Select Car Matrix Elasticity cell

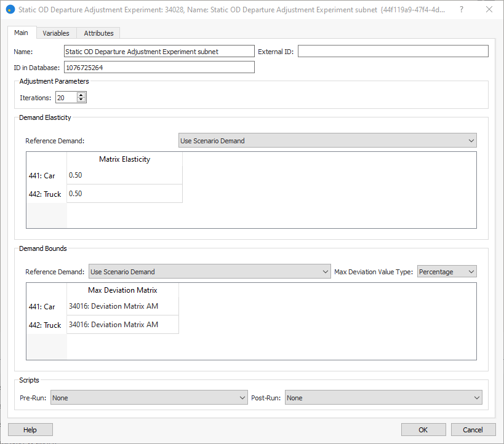coord(124,175)
